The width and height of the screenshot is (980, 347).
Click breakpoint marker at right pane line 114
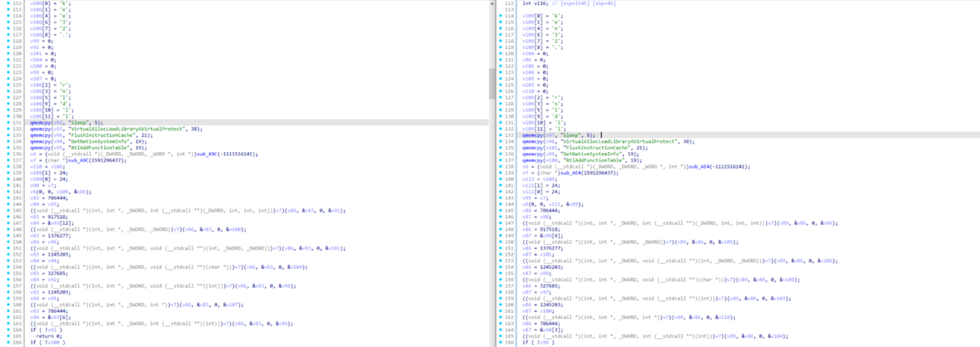pos(501,16)
